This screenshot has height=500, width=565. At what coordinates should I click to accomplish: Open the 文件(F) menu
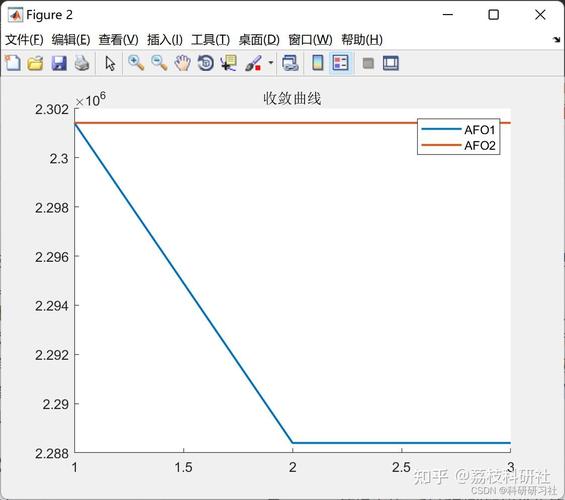pyautogui.click(x=24, y=40)
